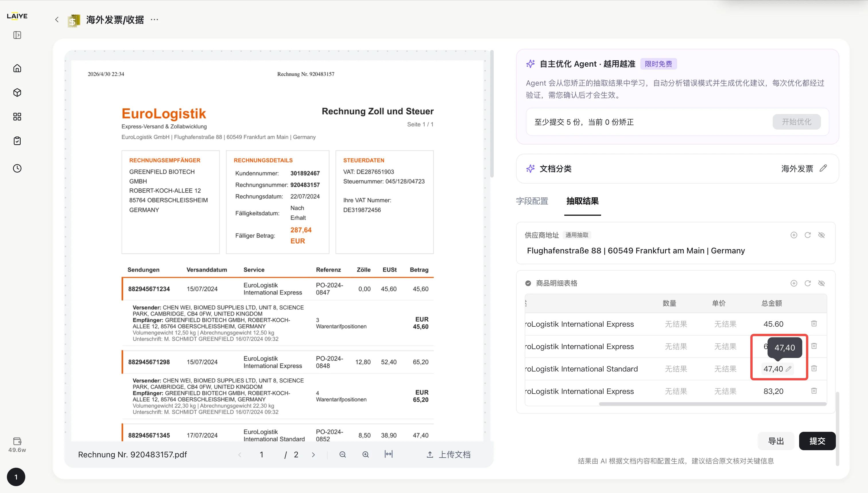
Task: Switch to the 抽取结果 tab
Action: (x=582, y=201)
